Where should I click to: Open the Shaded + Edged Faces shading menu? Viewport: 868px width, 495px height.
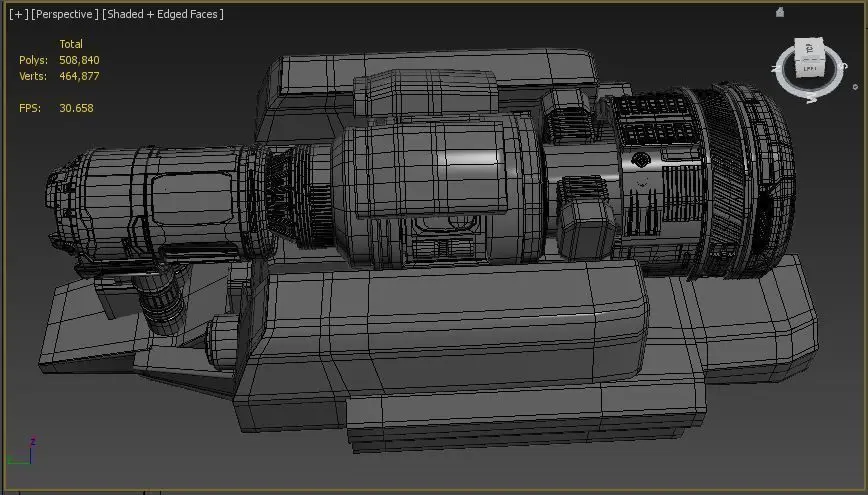tap(163, 14)
